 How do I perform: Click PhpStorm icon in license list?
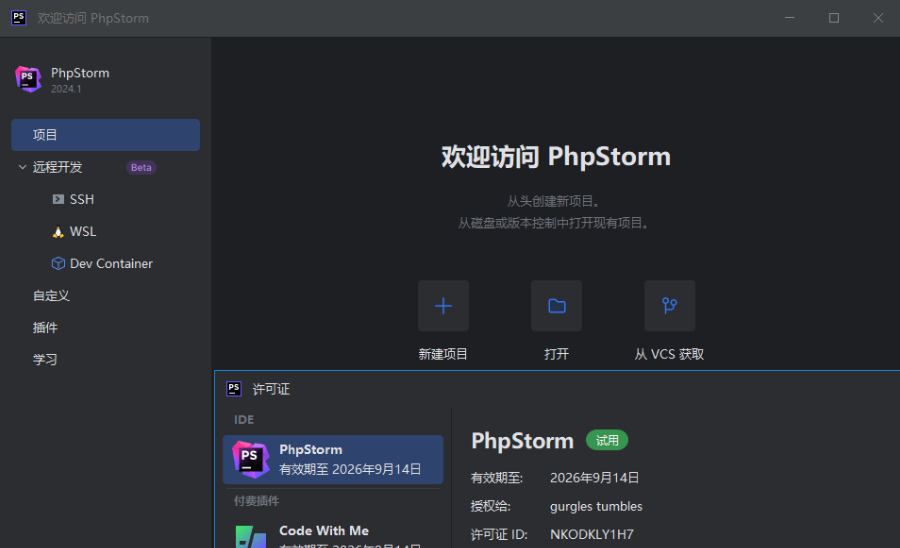point(250,459)
